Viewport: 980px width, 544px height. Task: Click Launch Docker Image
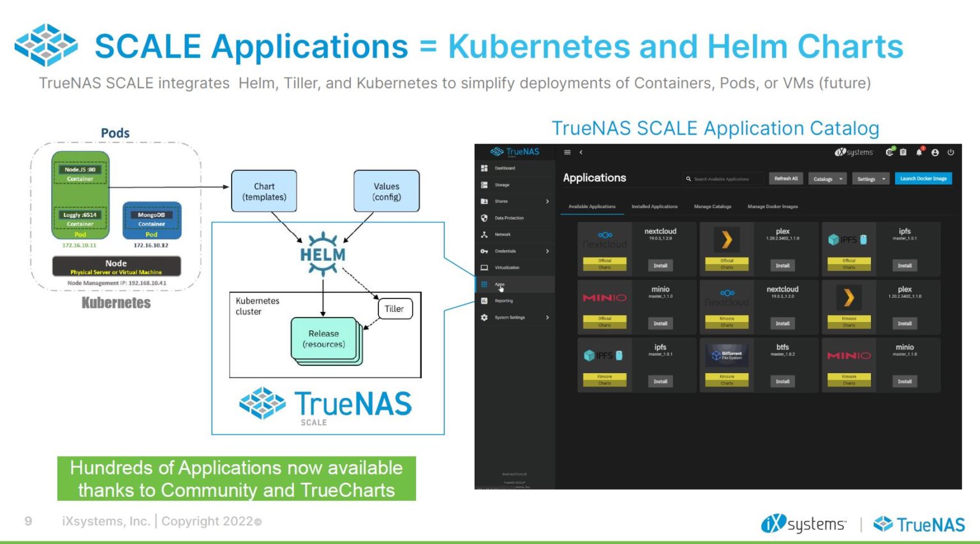923,179
